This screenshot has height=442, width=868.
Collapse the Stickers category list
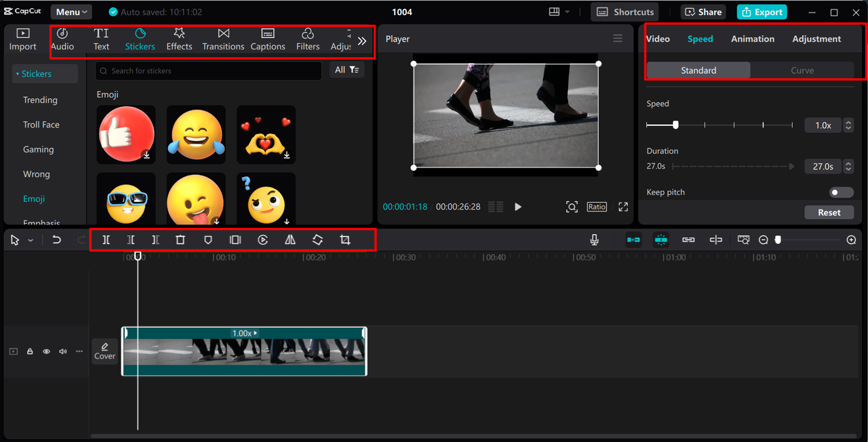coord(45,74)
